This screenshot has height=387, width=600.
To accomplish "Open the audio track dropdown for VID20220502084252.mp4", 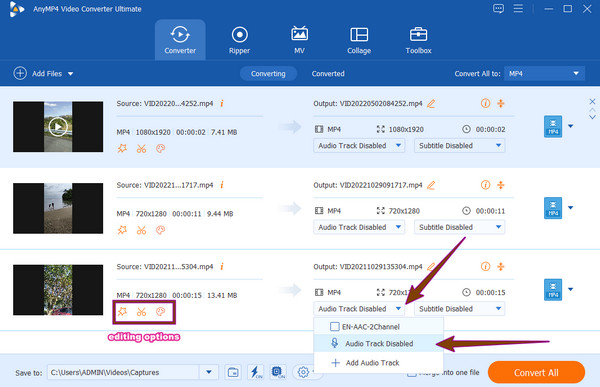I will [x=359, y=145].
